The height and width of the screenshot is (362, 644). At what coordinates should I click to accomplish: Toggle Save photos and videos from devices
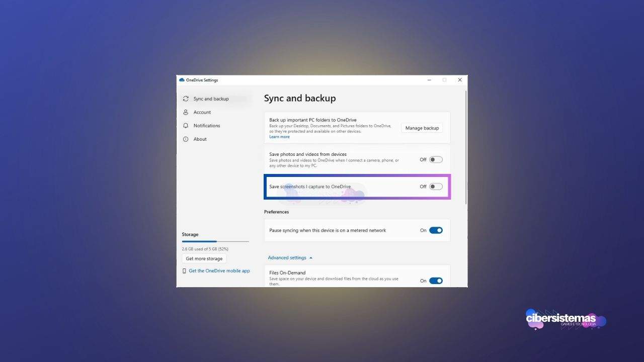[436, 160]
